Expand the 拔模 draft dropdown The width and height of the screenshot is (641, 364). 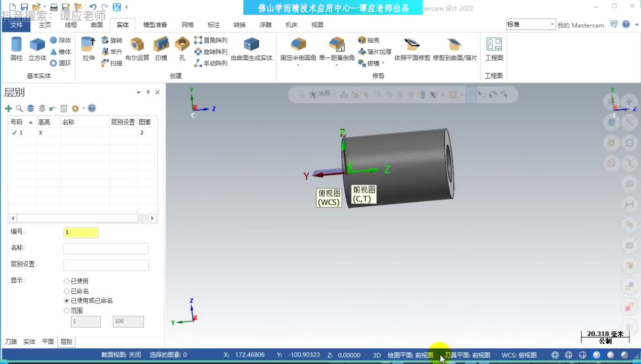pyautogui.click(x=383, y=63)
